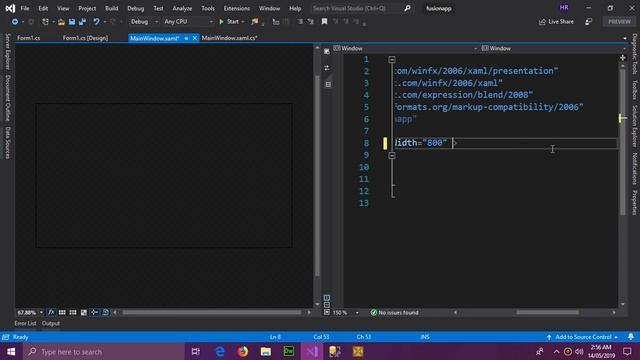Click the collapse pane icon below swap arrows

(328, 84)
